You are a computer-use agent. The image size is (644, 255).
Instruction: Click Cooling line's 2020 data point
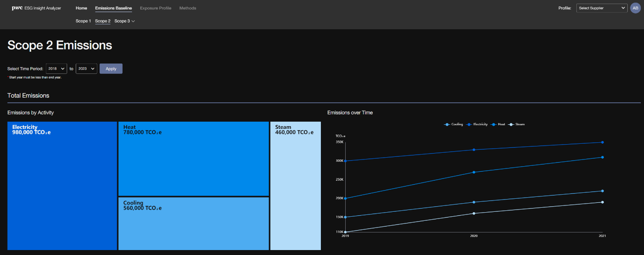click(x=474, y=202)
